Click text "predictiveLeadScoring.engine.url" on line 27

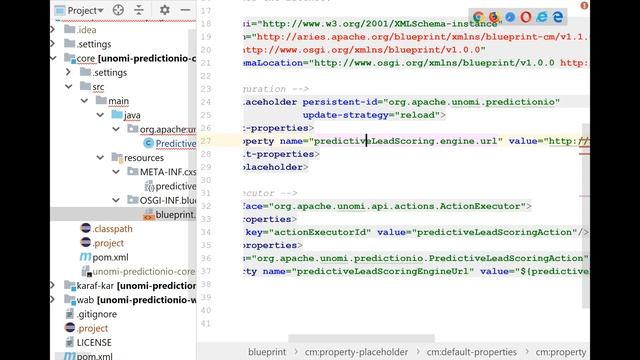click(406, 141)
